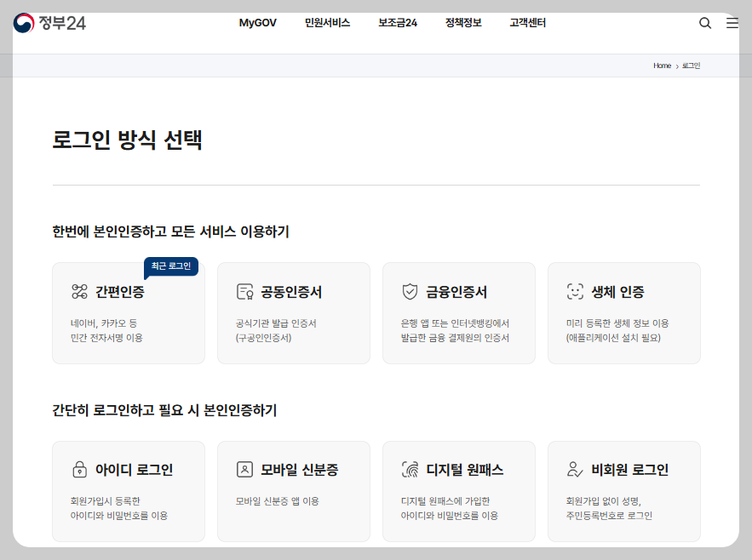Click heading 한번에 본인인증하고 모든 서비스 이용하기

click(x=170, y=231)
